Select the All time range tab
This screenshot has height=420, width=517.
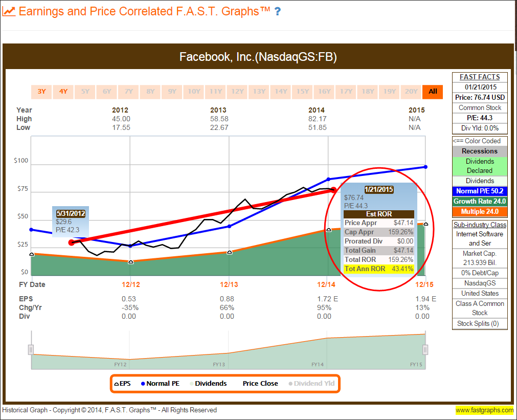pyautogui.click(x=433, y=92)
